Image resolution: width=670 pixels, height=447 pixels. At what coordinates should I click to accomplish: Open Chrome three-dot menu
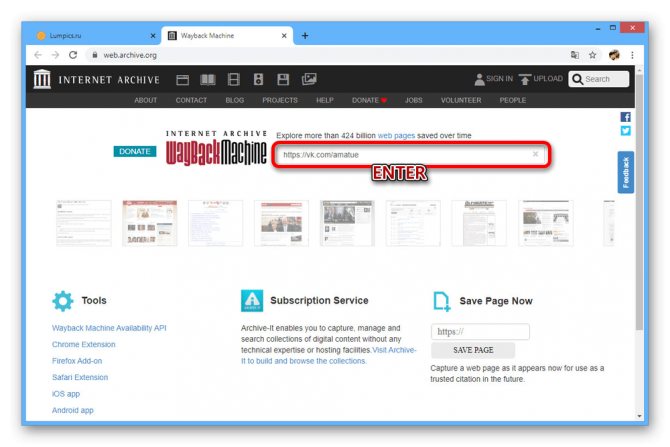(632, 55)
